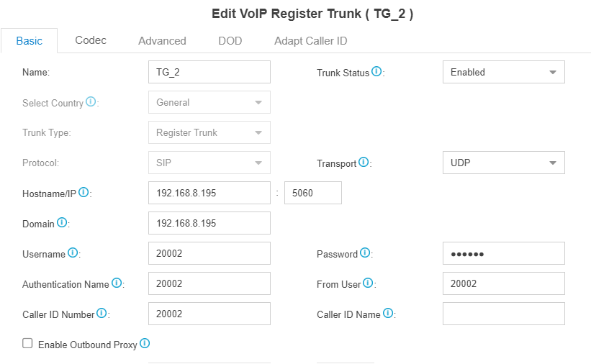Go to the DOD tab
591x364 pixels.
[x=230, y=41]
